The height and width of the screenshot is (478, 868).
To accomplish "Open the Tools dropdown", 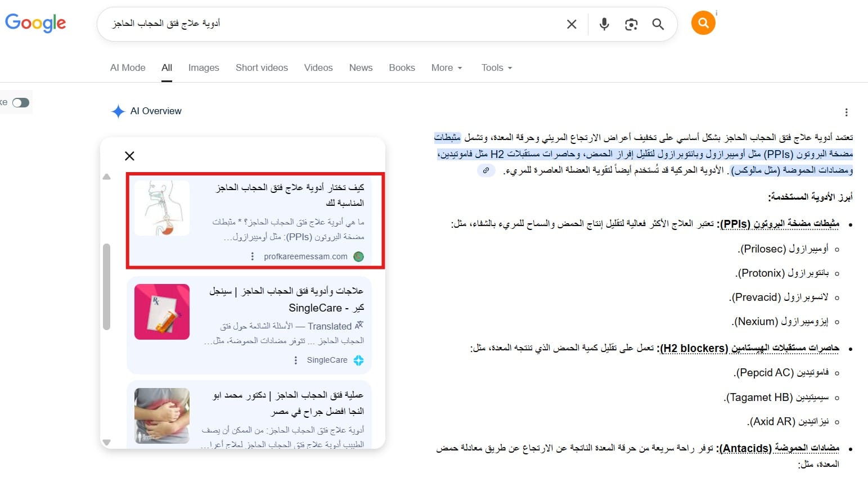I will click(x=496, y=67).
